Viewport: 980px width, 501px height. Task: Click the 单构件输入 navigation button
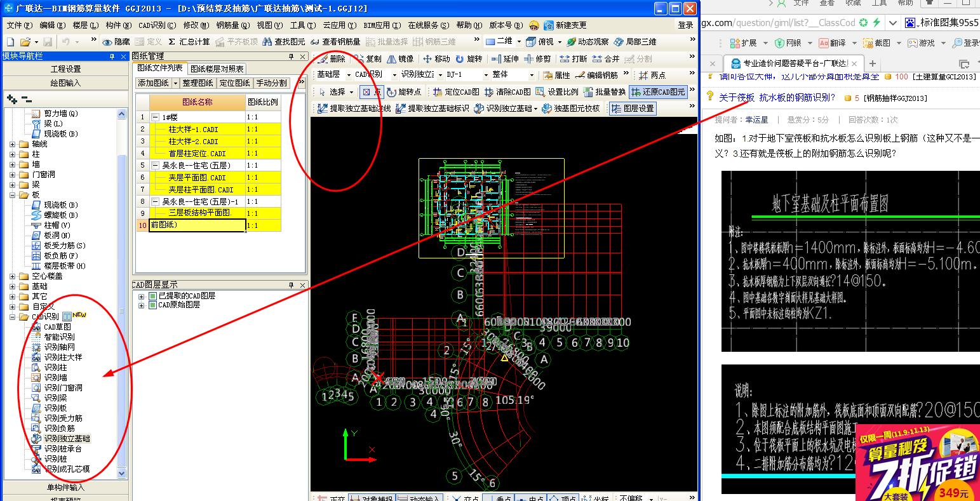[66, 488]
